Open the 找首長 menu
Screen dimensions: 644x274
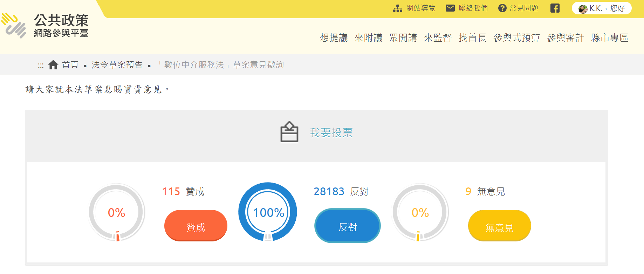coord(472,38)
